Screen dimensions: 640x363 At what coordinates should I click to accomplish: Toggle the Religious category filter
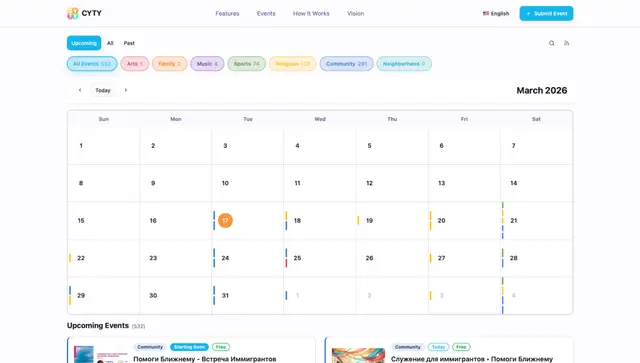293,64
